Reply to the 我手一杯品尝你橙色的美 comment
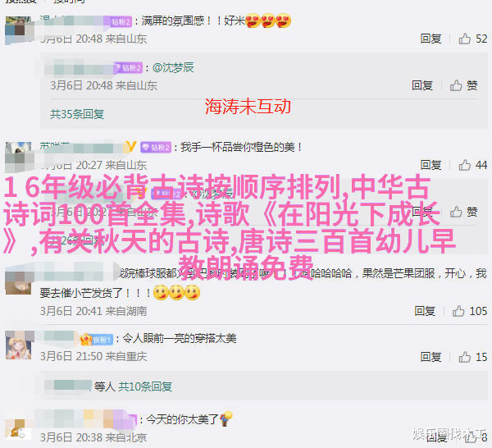 click(430, 165)
